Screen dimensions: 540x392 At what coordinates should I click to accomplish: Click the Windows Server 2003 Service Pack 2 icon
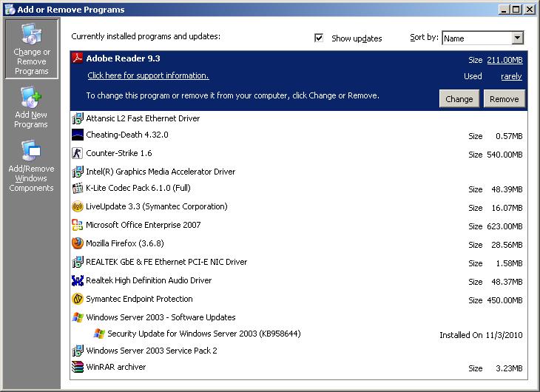click(78, 351)
